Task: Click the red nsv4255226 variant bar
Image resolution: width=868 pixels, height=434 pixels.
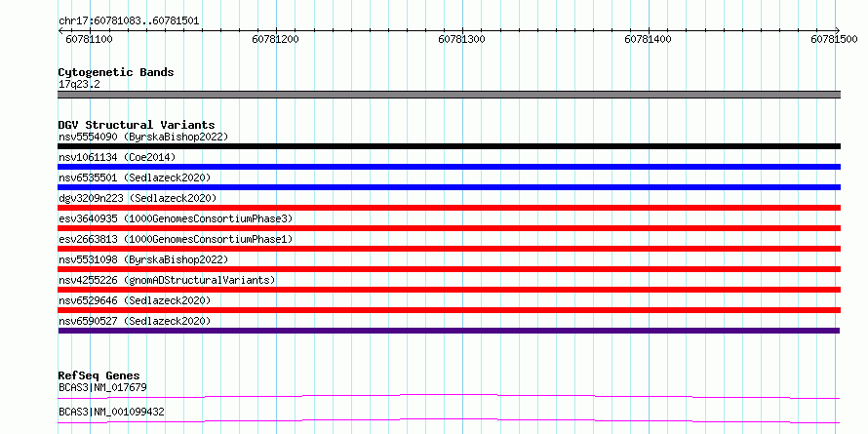Action: [x=449, y=290]
